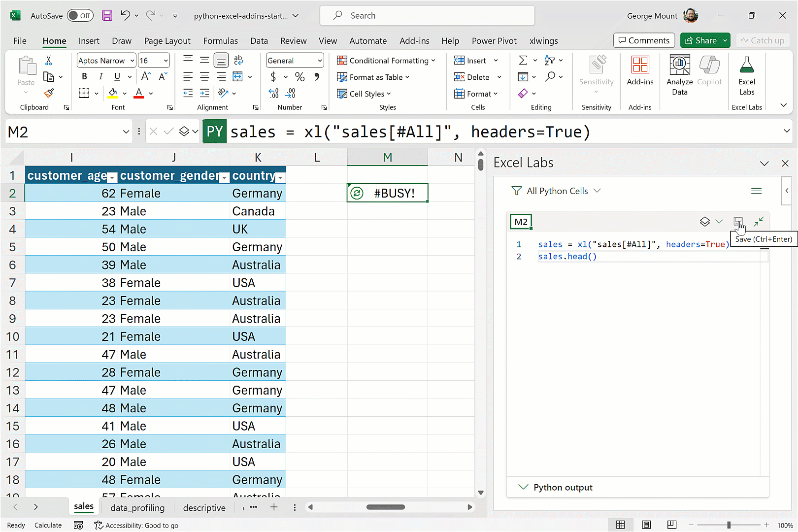Open the Formulas ribbon tab
Viewport: 798px width, 532px height.
[220, 41]
